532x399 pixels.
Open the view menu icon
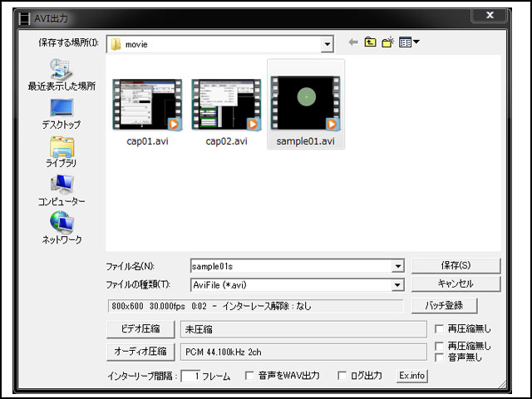[x=409, y=42]
